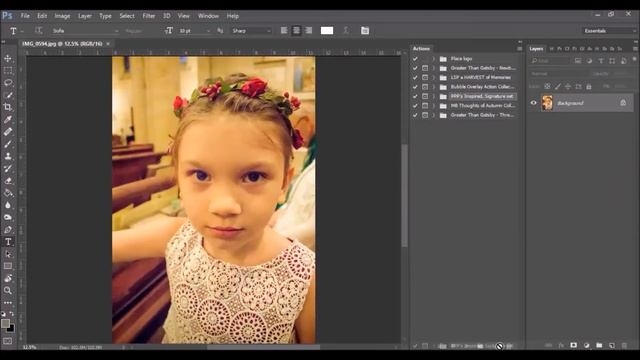The width and height of the screenshot is (640, 360).
Task: Create a new layer
Action: pos(611,345)
